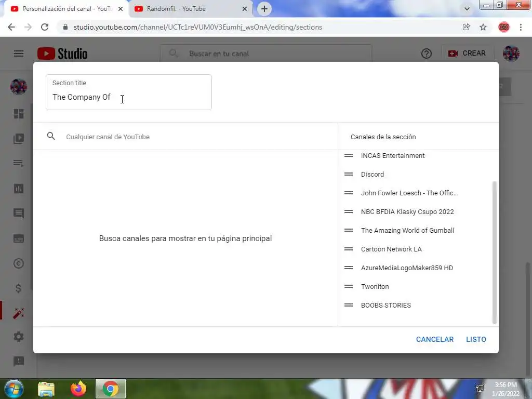Click drag handle beside NBC BFDIA Klasky Csupo 2022
Image resolution: width=532 pixels, height=399 pixels.
(x=349, y=211)
